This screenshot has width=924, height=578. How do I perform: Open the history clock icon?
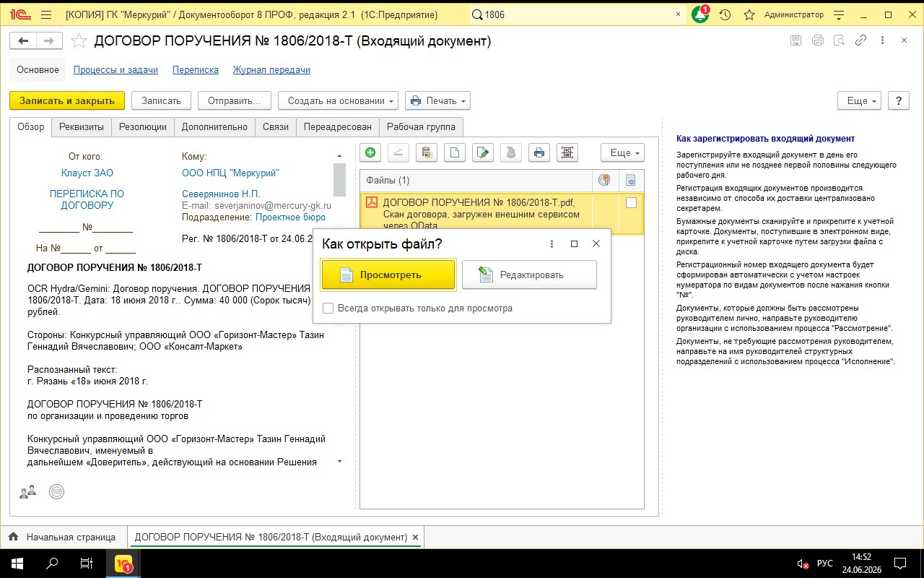coord(725,14)
